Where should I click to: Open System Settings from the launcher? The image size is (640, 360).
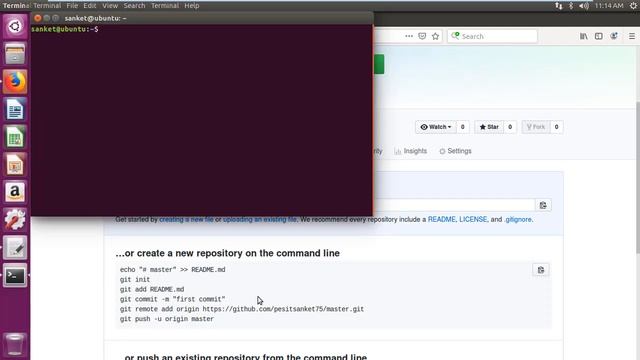point(15,220)
